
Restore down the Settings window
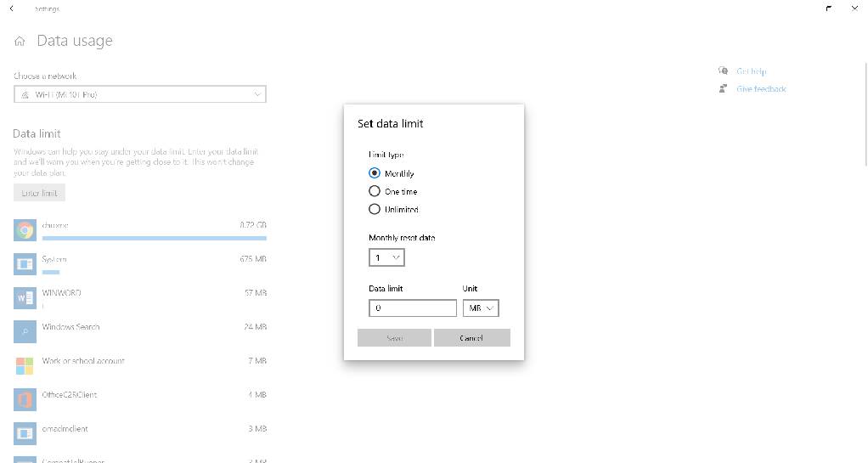829,8
